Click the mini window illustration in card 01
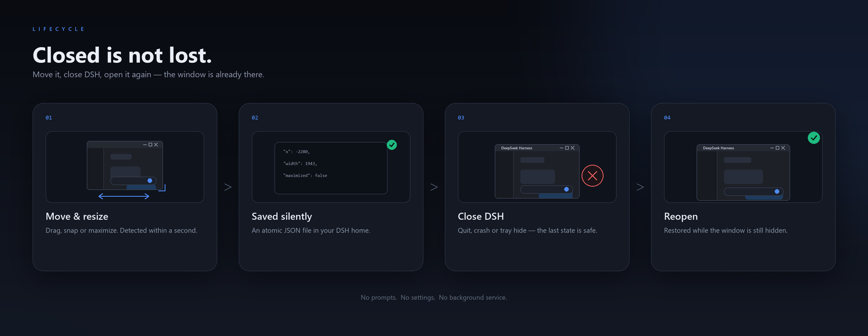Screen dimensions: 868x336 125,165
